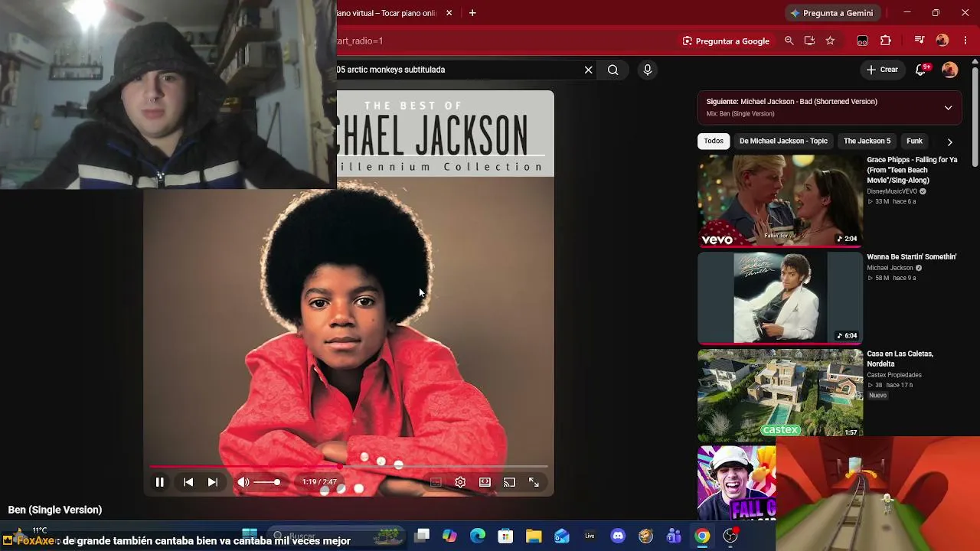Open the media controls music icon
Screen dimensions: 980x551
(x=920, y=41)
